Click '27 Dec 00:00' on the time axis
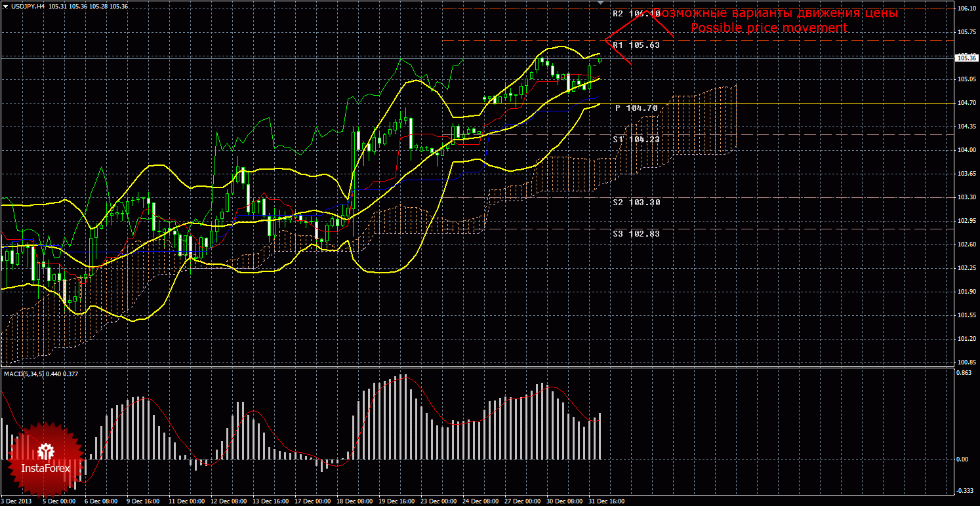This screenshot has width=980, height=506. (522, 501)
